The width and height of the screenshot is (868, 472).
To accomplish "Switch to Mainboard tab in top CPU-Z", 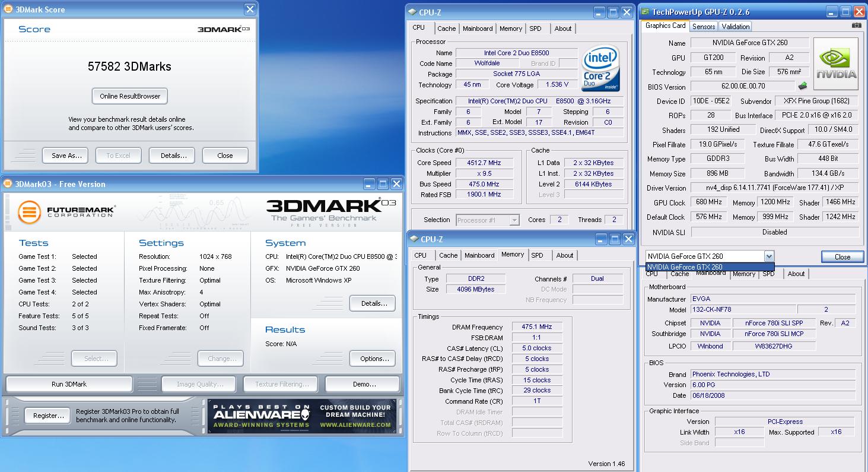I will pos(478,28).
